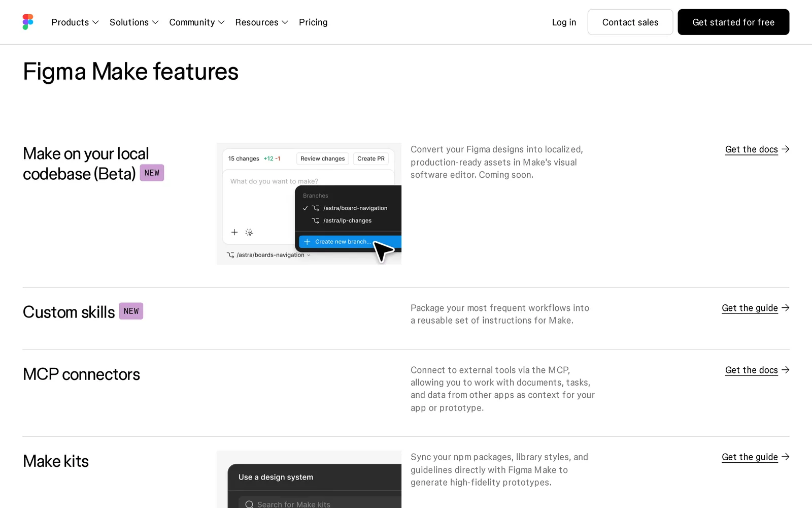The height and width of the screenshot is (508, 812).
Task: Click the Log in link
Action: [564, 22]
